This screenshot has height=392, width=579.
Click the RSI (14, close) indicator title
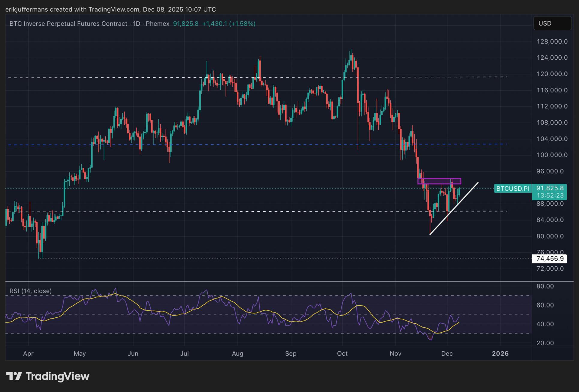tap(31, 291)
